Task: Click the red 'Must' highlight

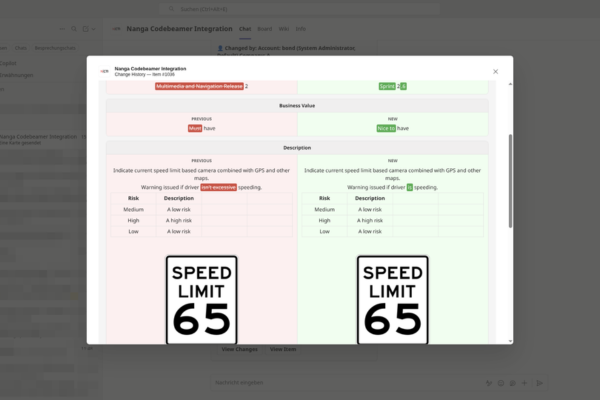Action: (195, 128)
